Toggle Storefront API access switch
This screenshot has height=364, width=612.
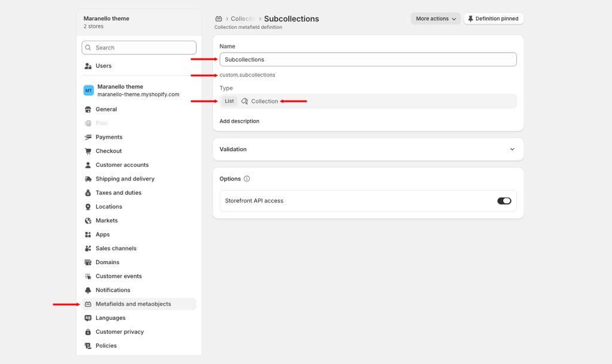(504, 201)
